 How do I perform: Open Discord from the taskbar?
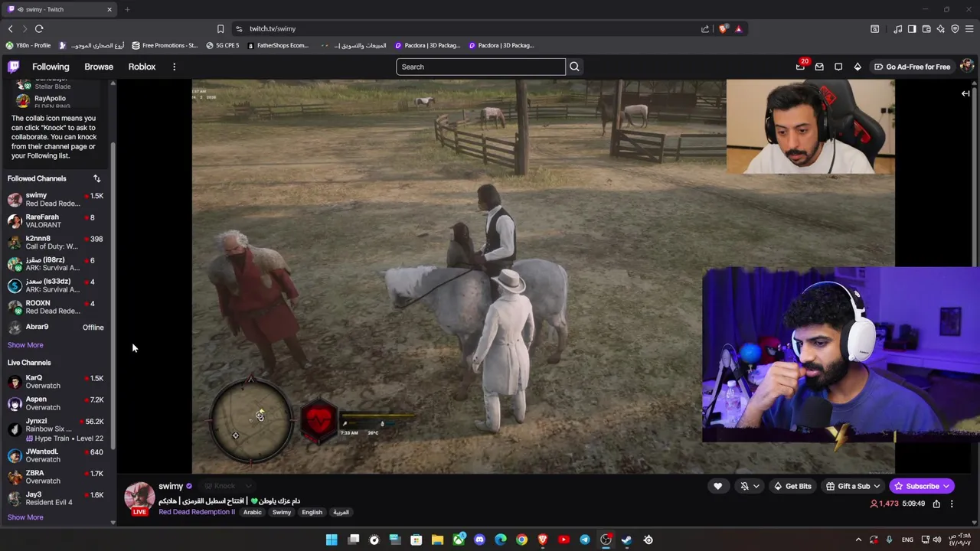[479, 540]
